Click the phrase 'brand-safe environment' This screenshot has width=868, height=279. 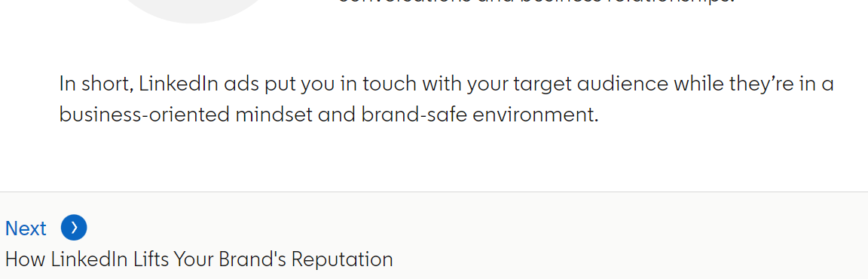tap(480, 115)
